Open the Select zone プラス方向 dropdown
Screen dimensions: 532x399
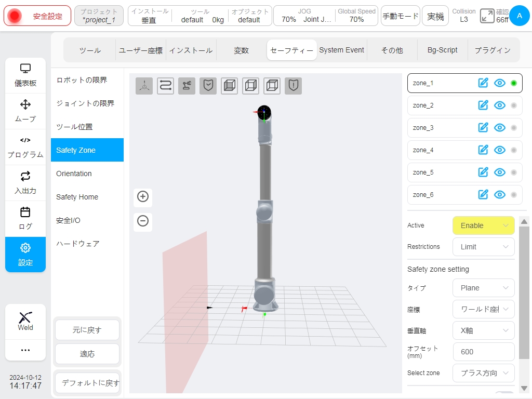pyautogui.click(x=484, y=373)
